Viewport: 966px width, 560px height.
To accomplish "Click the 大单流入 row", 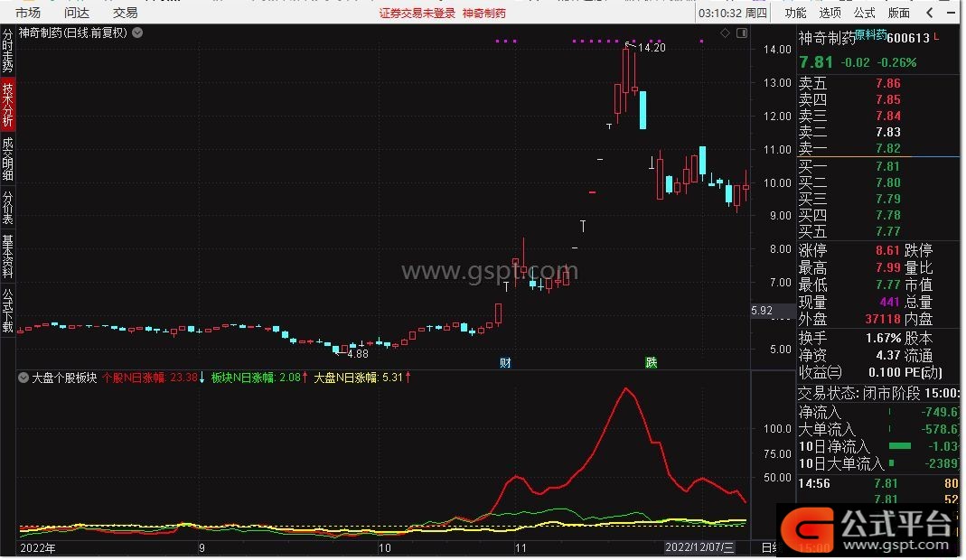I will [x=878, y=429].
